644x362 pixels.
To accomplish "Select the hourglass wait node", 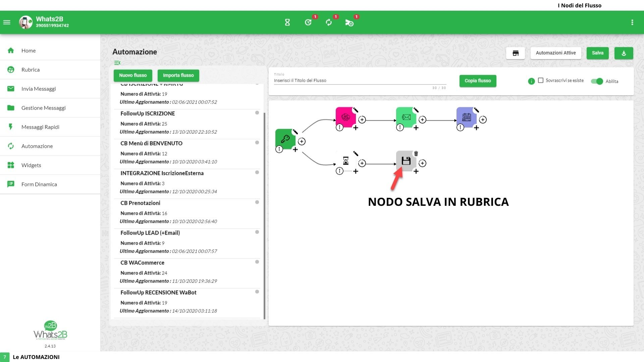I will [345, 161].
